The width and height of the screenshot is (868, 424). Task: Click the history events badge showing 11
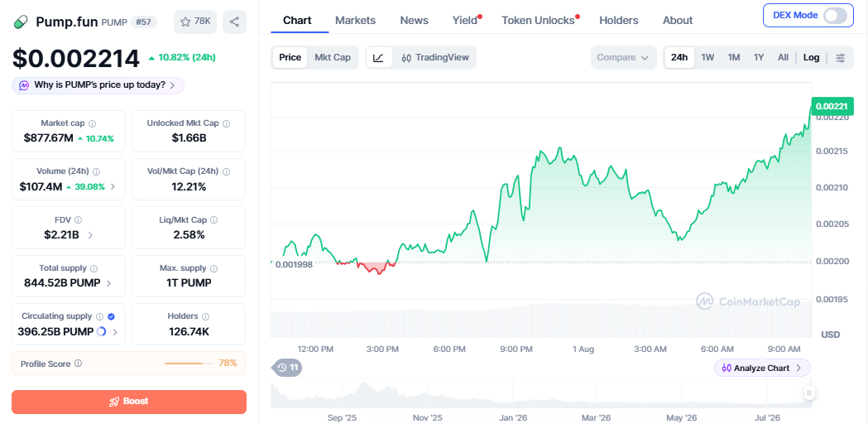(x=287, y=368)
